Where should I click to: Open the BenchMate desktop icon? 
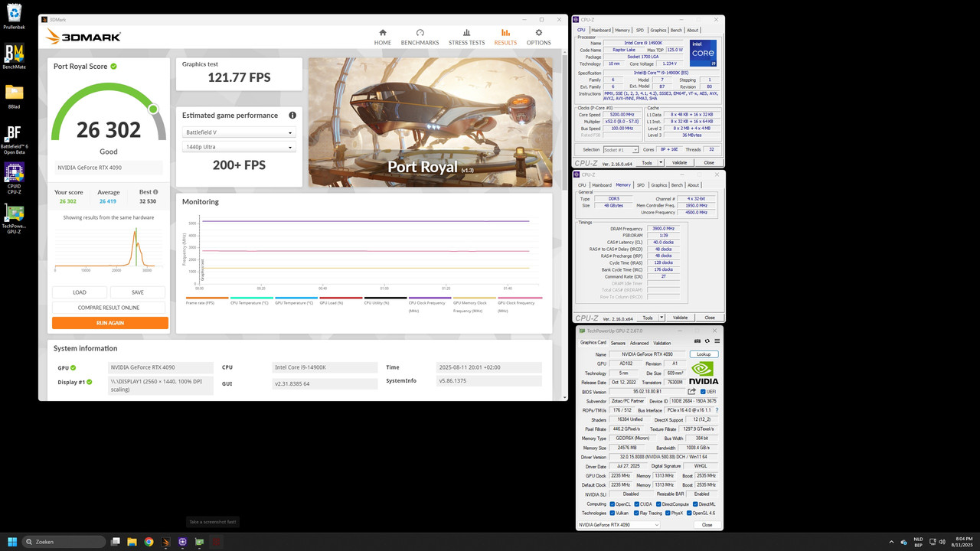pos(14,57)
